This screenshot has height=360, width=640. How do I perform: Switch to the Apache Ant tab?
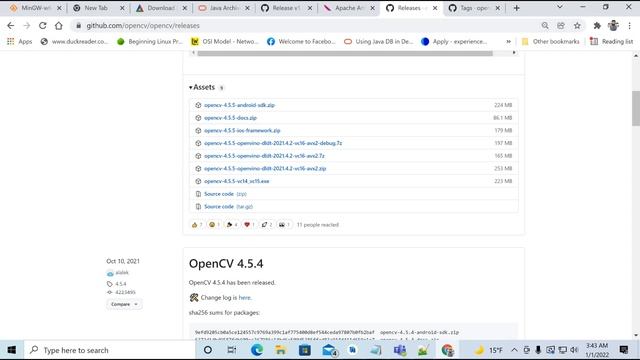(349, 8)
